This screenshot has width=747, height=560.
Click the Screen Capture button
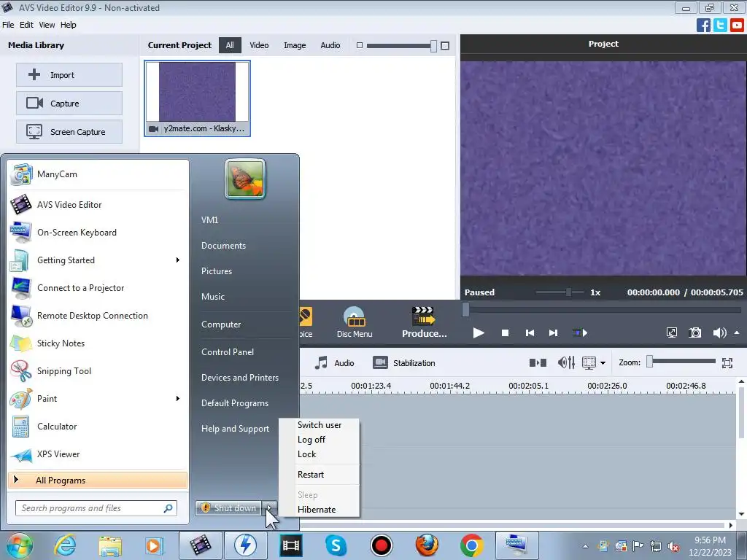(x=69, y=132)
